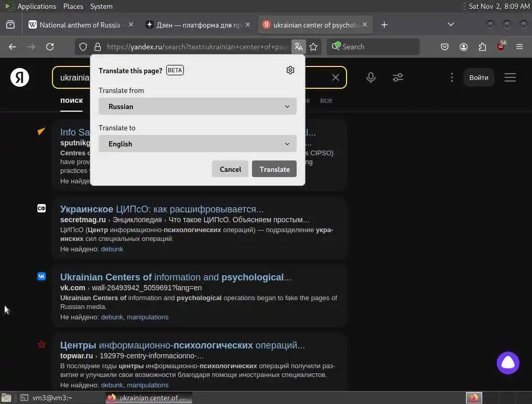Open uBlock extension icon with badge
This screenshot has height=404, width=532.
click(x=501, y=46)
